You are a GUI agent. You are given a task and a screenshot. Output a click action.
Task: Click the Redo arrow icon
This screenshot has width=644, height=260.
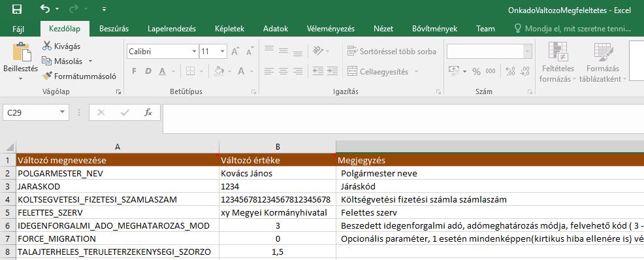click(74, 8)
